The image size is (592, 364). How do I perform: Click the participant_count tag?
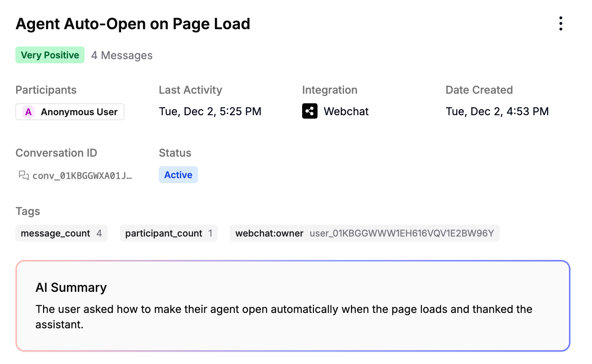pyautogui.click(x=169, y=233)
